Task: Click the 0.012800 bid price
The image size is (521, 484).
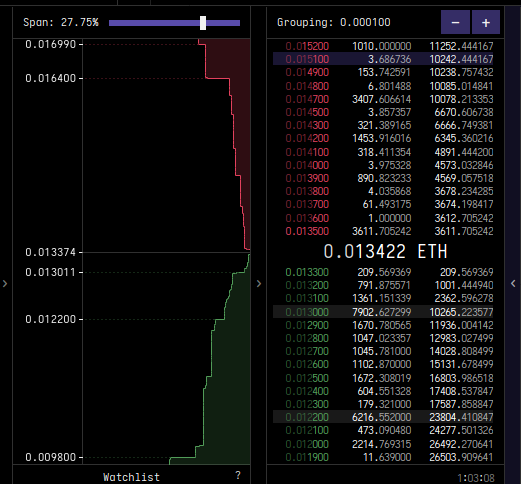Action: [307, 338]
